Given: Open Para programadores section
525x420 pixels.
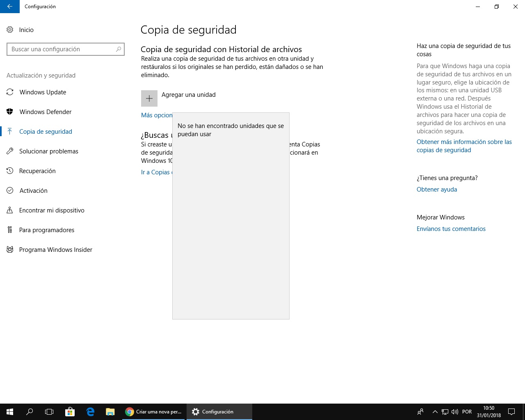Looking at the screenshot, I should coord(47,230).
